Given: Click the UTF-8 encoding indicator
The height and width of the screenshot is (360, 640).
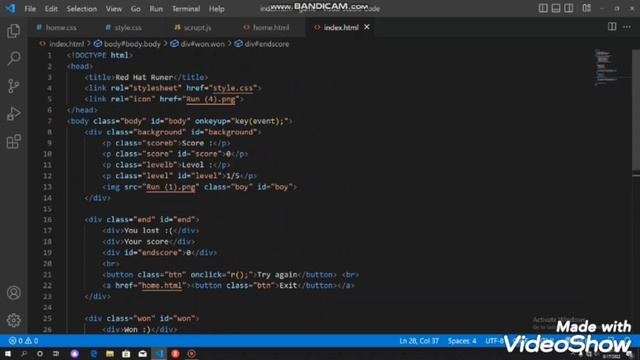Looking at the screenshot, I should point(494,341).
